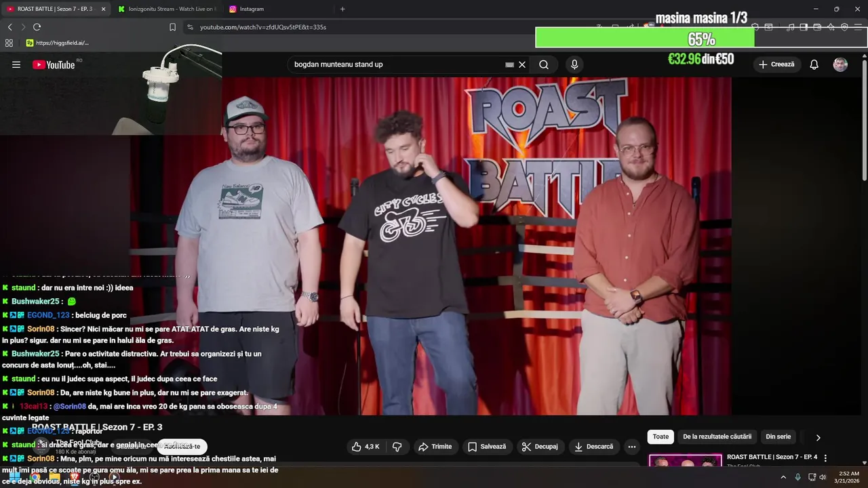Open the volume control in the tray
The image size is (868, 488).
point(823,477)
